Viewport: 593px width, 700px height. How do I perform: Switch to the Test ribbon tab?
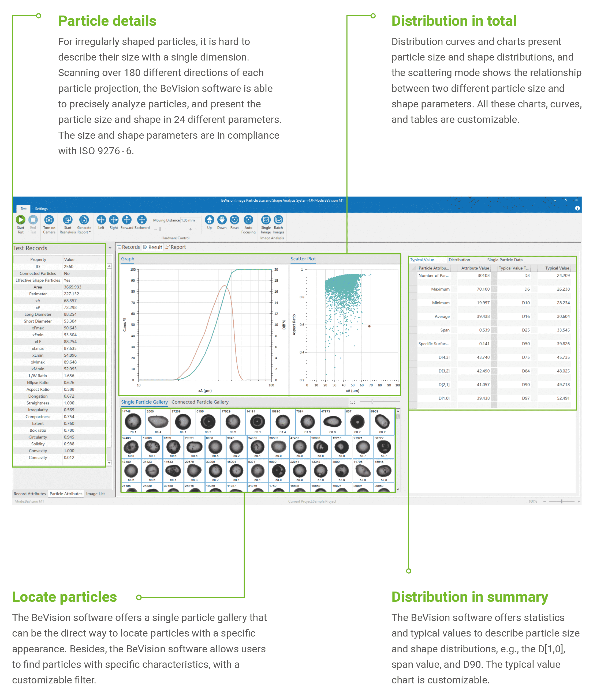point(24,209)
